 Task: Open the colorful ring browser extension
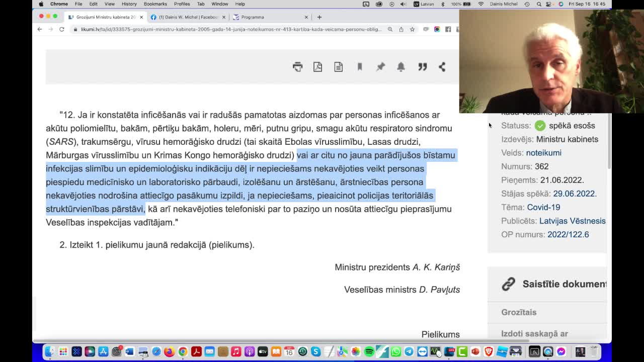[x=437, y=29]
